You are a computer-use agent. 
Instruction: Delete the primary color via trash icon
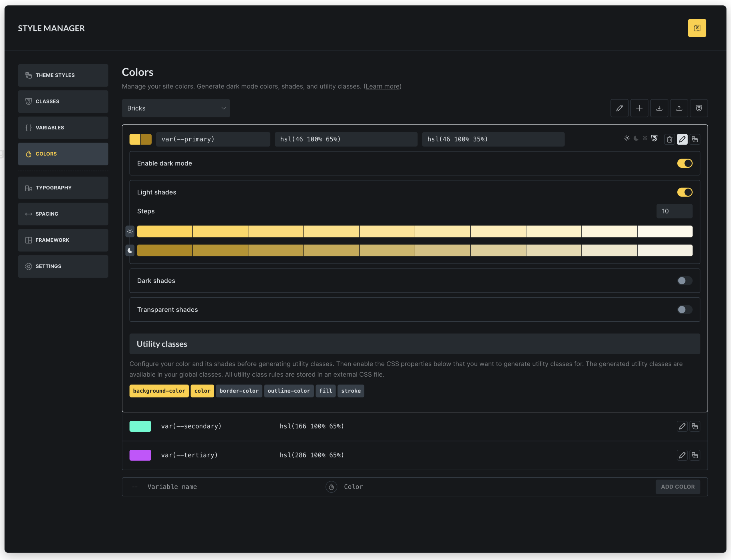coord(669,139)
